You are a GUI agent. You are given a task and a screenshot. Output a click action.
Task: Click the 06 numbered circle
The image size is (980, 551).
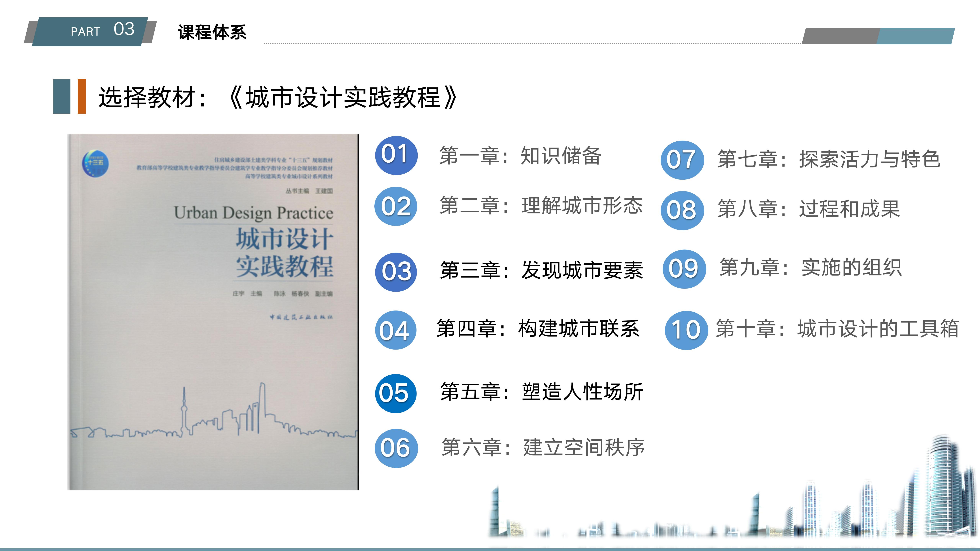pyautogui.click(x=396, y=448)
